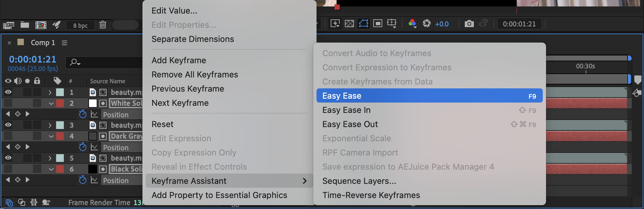Click the new folder icon
Image resolution: width=644 pixels, height=209 pixels.
(x=25, y=25)
